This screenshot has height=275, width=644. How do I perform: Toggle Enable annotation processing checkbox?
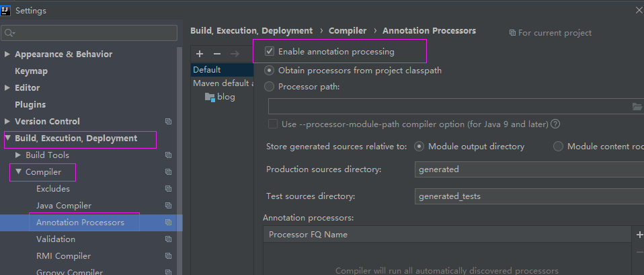[x=270, y=51]
